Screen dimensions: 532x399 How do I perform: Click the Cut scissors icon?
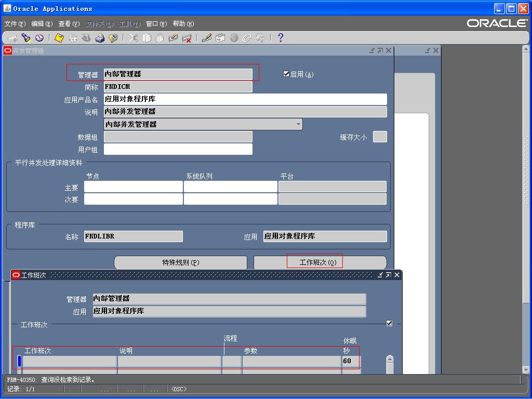tap(133, 38)
